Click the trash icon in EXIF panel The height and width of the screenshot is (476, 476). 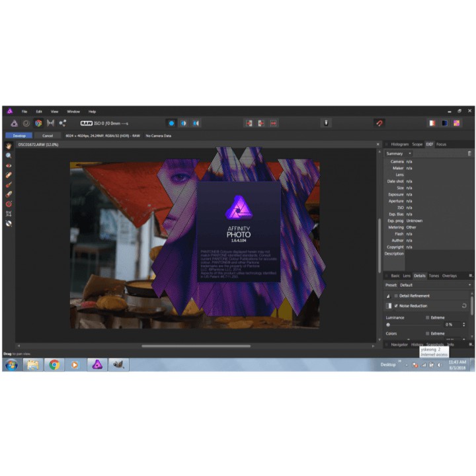coord(469,153)
